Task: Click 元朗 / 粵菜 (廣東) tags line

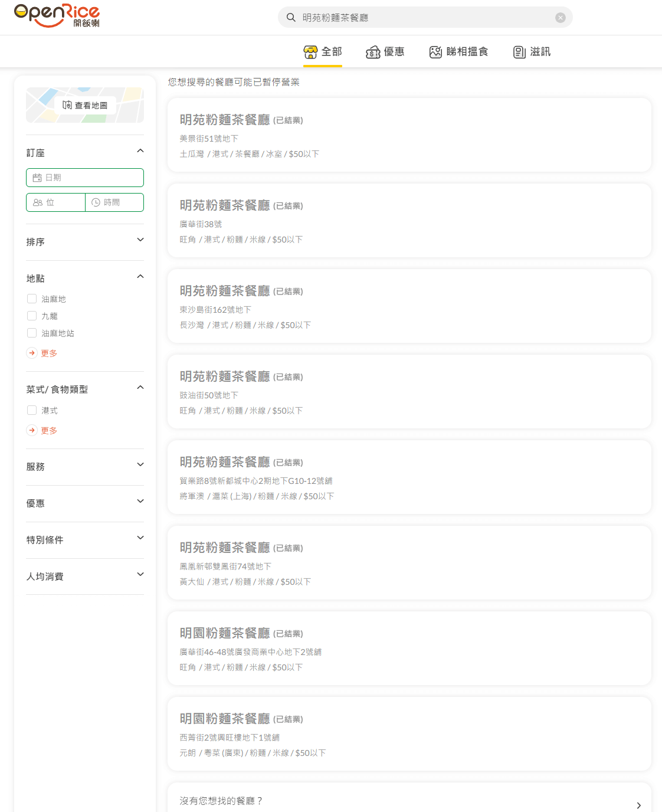Action: [253, 753]
